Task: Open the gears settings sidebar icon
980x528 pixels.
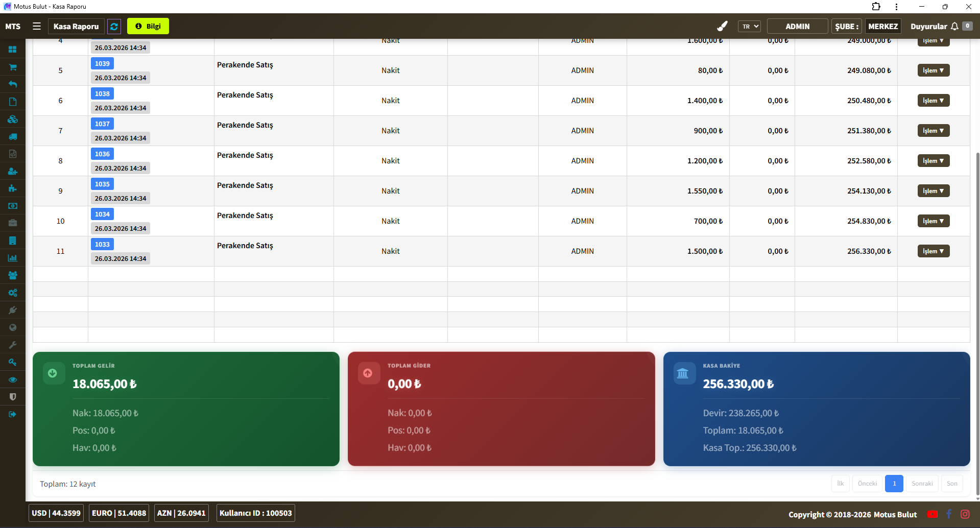Action: coord(13,293)
